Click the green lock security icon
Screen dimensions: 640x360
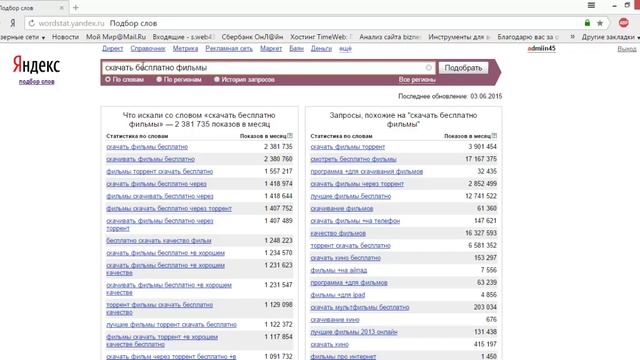tap(587, 23)
